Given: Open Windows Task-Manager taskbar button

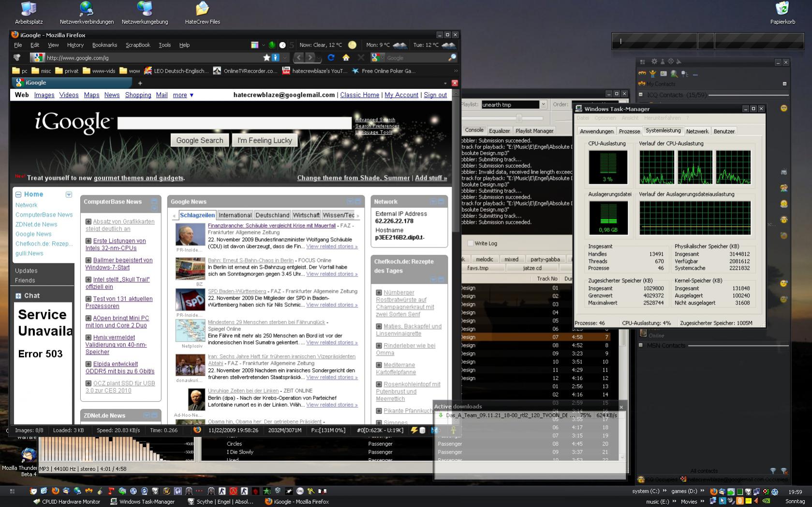Looking at the screenshot, I should tap(143, 502).
